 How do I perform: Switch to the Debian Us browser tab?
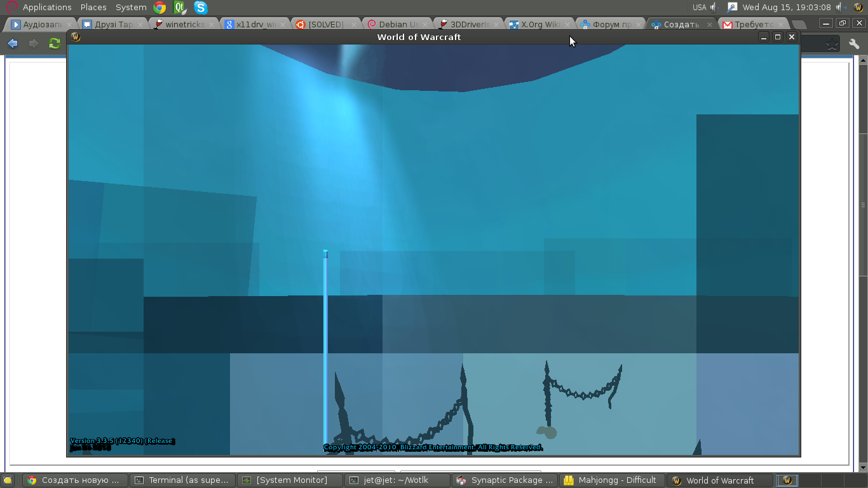pos(398,24)
